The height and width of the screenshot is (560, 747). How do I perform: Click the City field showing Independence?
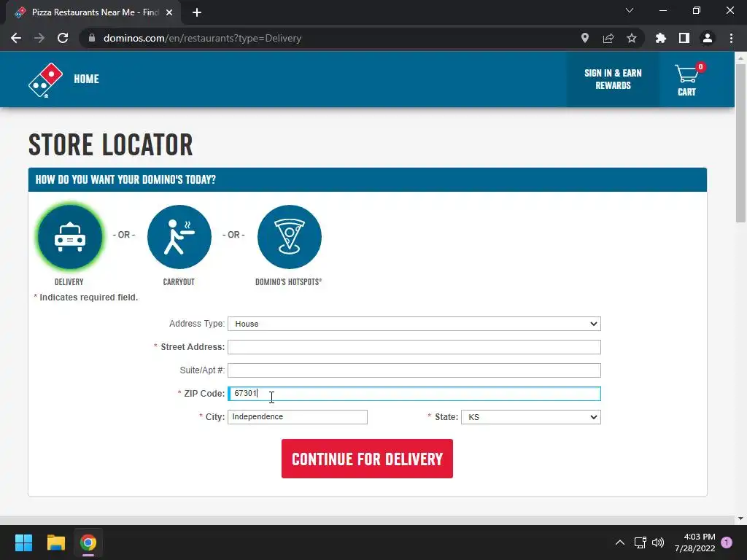click(x=298, y=417)
